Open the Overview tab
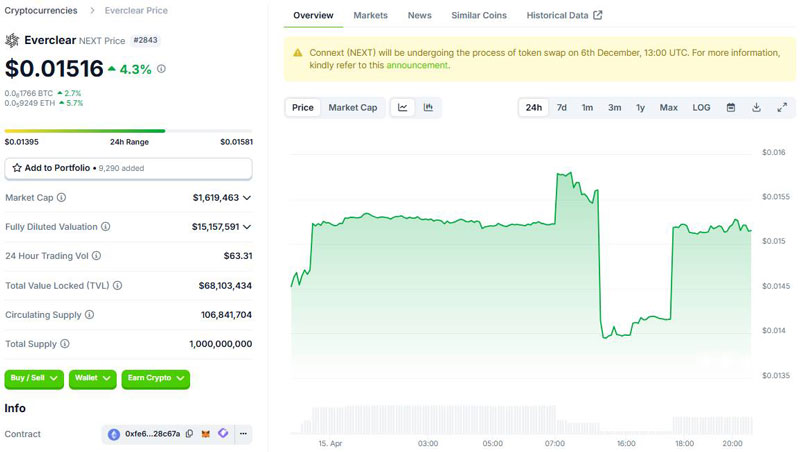Image resolution: width=800 pixels, height=452 pixels. pos(313,15)
